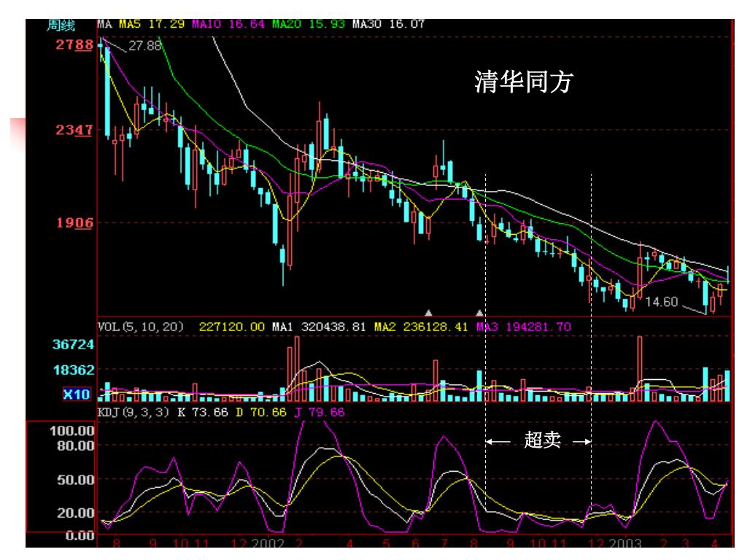The width and height of the screenshot is (747, 560).
Task: Click the volume MA2 236128.41 value
Action: (x=421, y=327)
